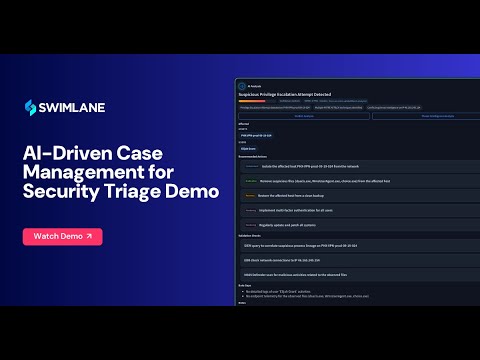The image size is (480, 360).
Task: Click the right outlined analysis button
Action: pyautogui.click(x=426, y=116)
